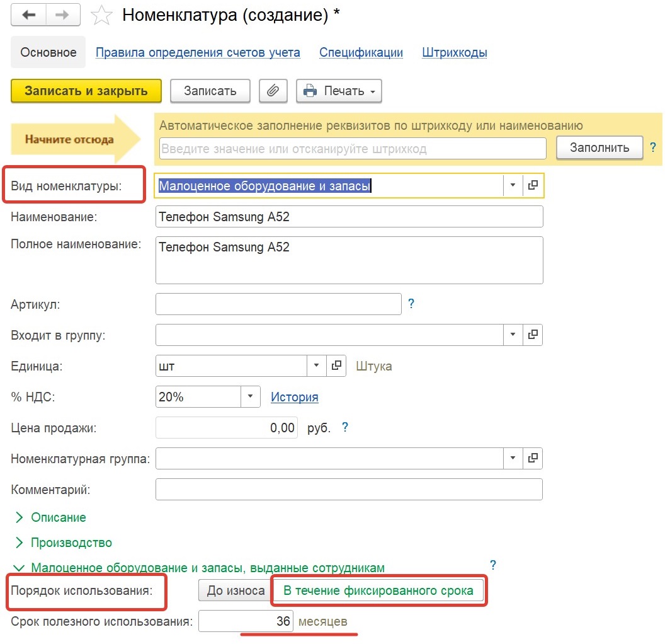Show help for automatic barcode filling
Viewport: 670px width, 644px height.
(652, 147)
